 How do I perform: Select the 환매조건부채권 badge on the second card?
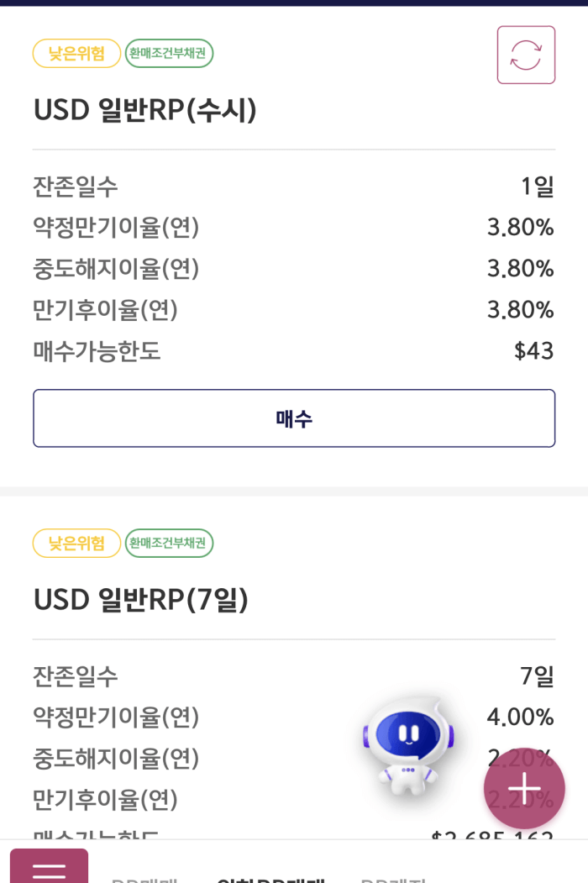pyautogui.click(x=169, y=544)
